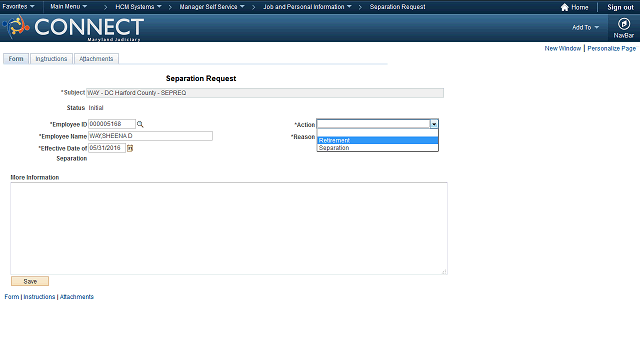Click the More Information resize handle
The image size is (640, 360).
click(444, 271)
